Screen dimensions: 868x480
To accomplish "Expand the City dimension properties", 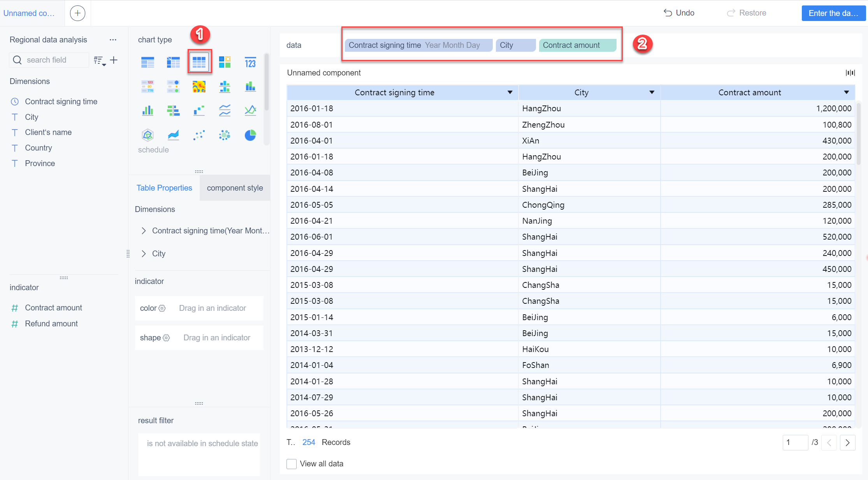I will click(x=144, y=254).
